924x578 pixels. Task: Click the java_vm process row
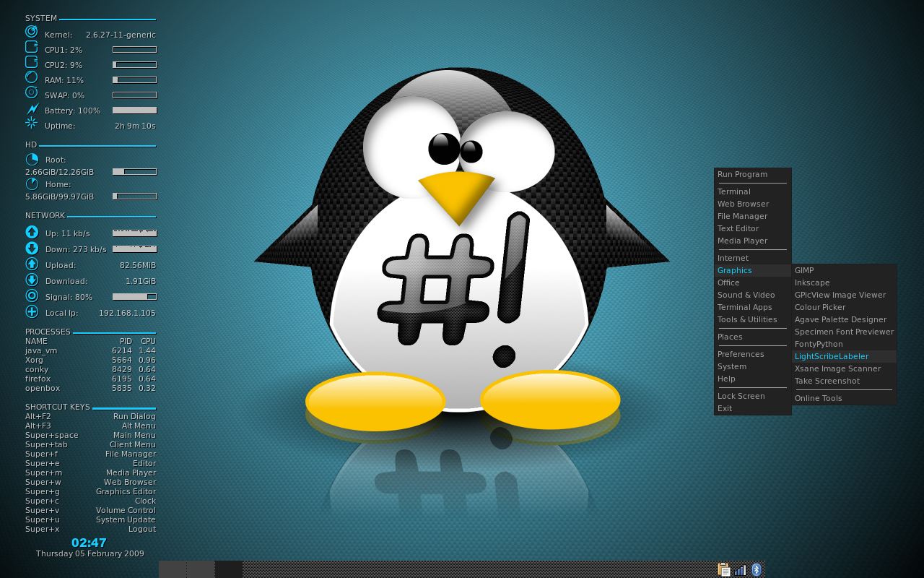pos(90,350)
